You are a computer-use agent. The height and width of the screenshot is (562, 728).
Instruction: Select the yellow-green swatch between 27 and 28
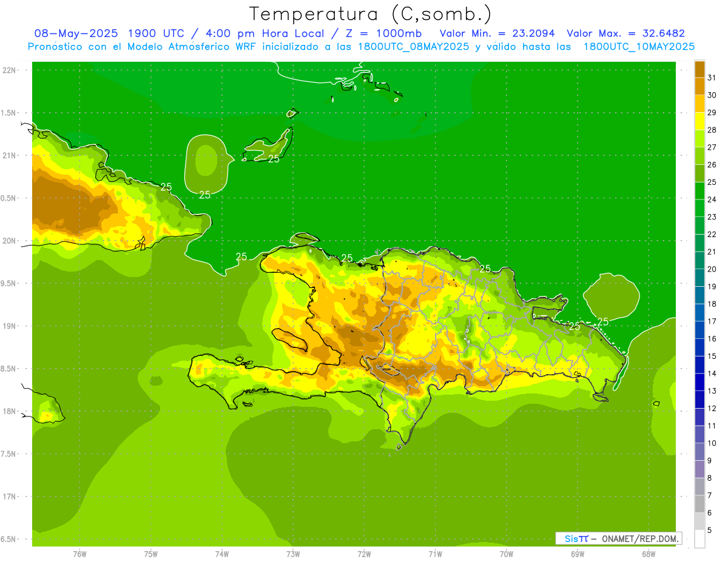pos(699,138)
